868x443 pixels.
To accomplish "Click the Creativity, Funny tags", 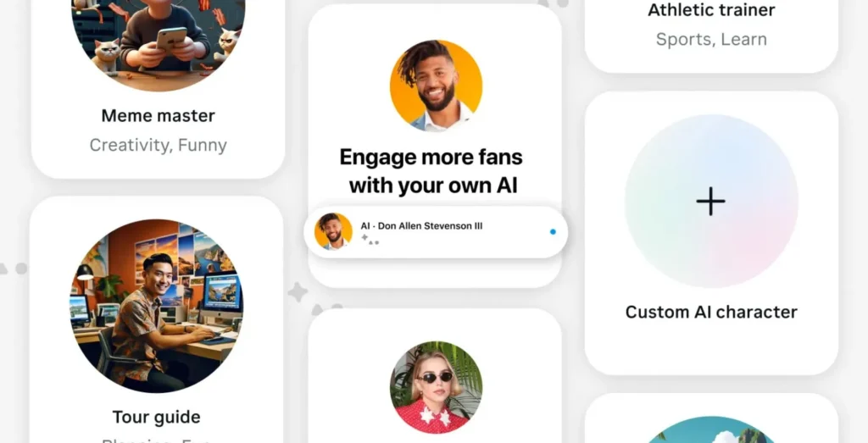I will click(x=158, y=146).
